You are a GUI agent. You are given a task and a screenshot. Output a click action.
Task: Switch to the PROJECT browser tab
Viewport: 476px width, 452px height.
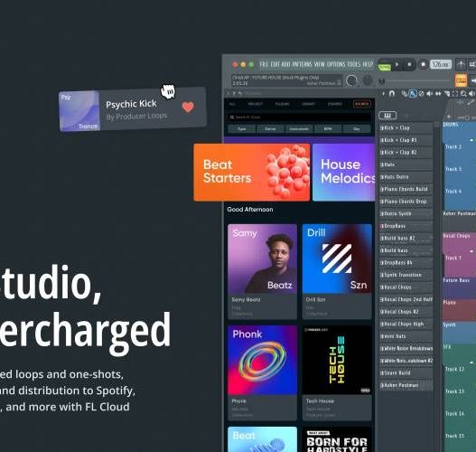pos(255,104)
